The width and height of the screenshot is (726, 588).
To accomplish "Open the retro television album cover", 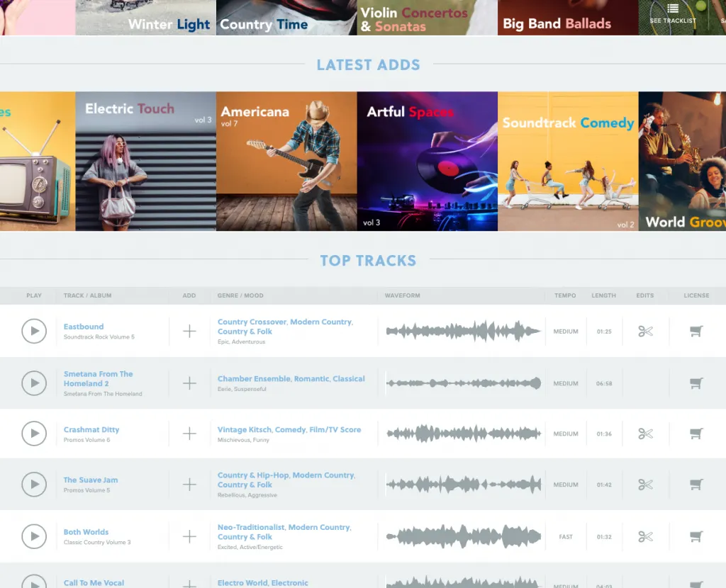I will tap(38, 161).
